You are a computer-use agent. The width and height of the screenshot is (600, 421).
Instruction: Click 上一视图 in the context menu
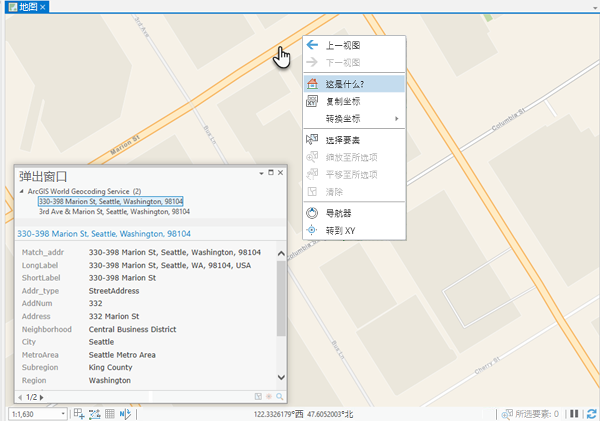(x=343, y=45)
